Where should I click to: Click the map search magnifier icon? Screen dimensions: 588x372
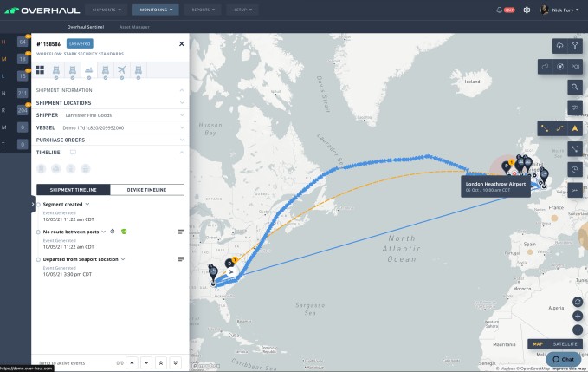pyautogui.click(x=574, y=87)
